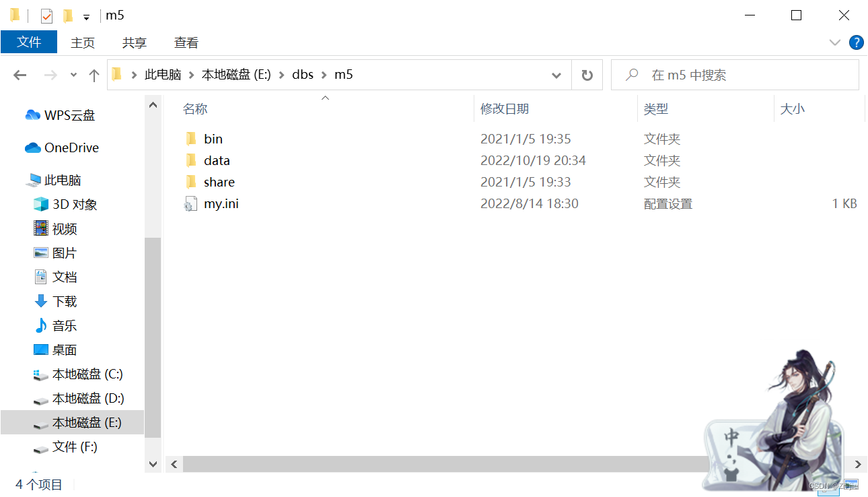The image size is (868, 497).
Task: Click the 文档 document icon
Action: 41,277
